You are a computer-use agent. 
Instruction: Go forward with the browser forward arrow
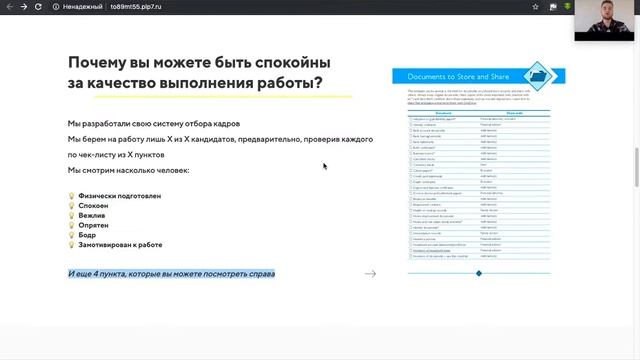tap(24, 7)
